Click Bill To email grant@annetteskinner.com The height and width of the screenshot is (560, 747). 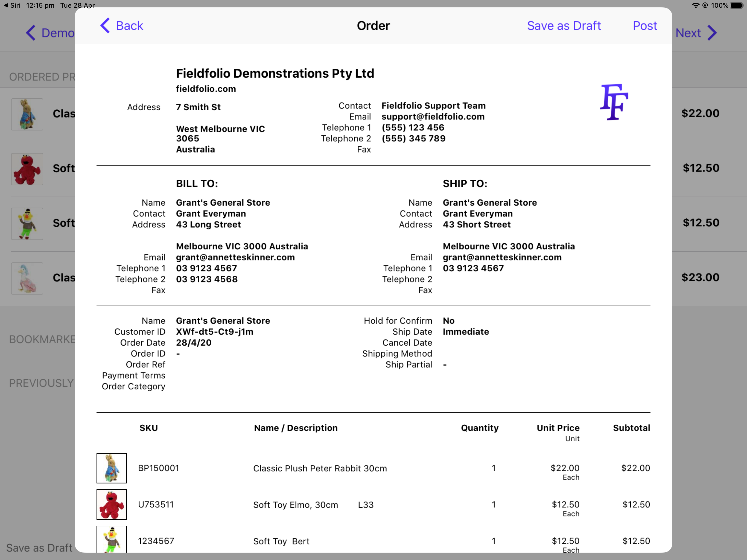click(x=235, y=257)
